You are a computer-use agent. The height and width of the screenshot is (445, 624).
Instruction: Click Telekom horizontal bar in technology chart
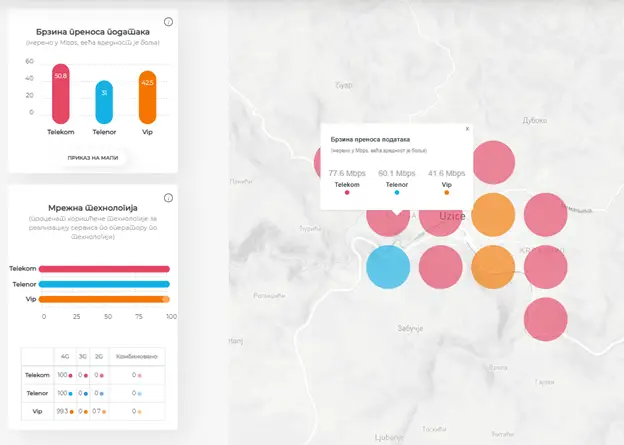pyautogui.click(x=105, y=268)
